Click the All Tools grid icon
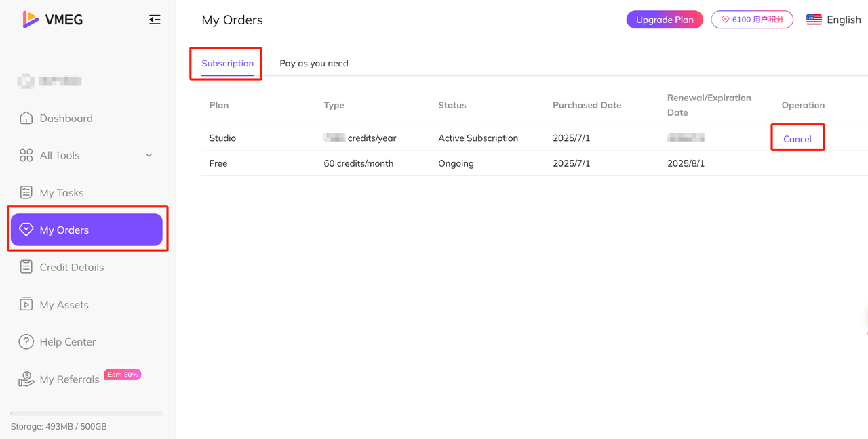Screen dimensions: 868x439 click(x=26, y=155)
